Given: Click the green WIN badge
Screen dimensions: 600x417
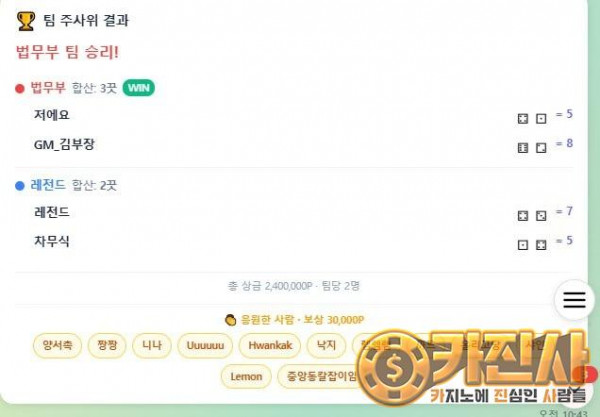Looking at the screenshot, I should pyautogui.click(x=139, y=88).
